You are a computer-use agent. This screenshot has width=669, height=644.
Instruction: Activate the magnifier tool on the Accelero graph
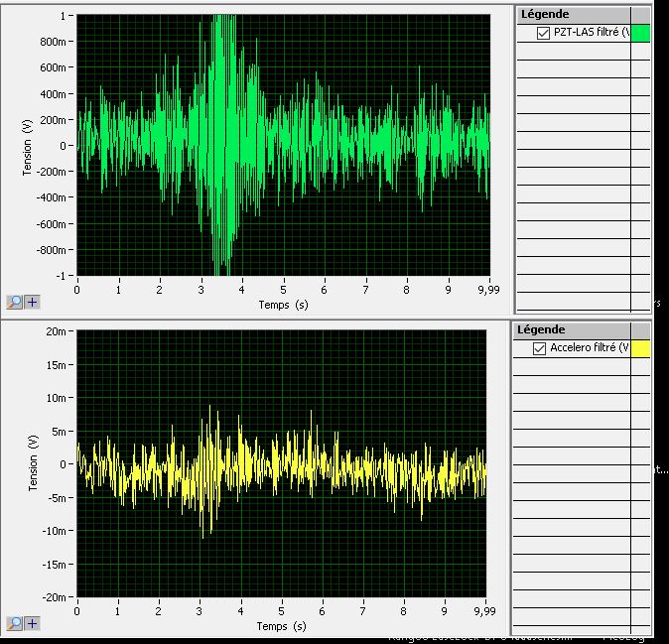click(x=15, y=623)
